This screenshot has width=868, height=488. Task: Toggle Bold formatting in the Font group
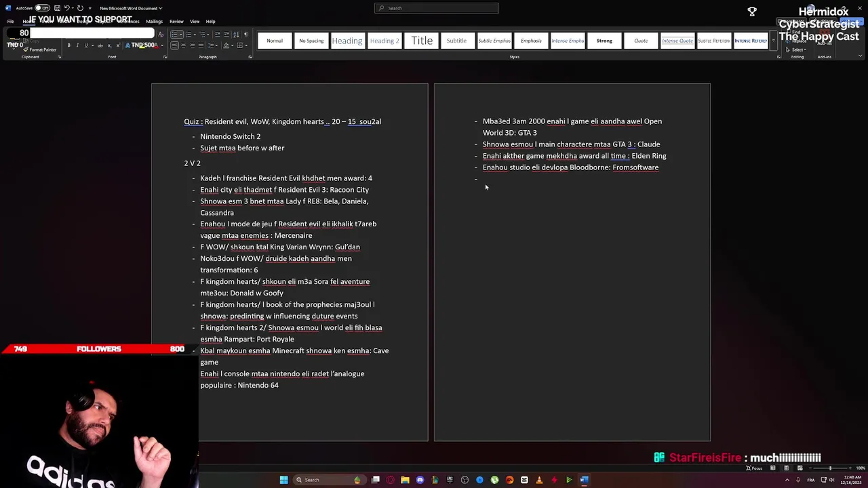point(68,45)
